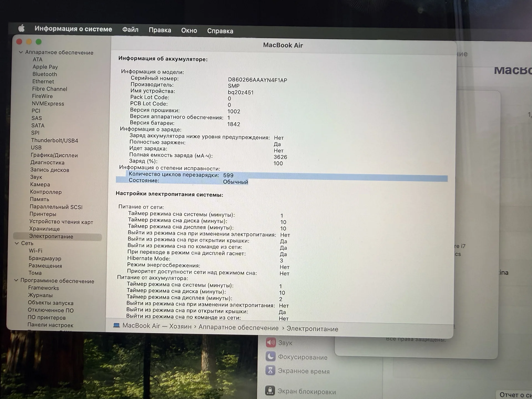Select NVMExpress in the sidebar
The width and height of the screenshot is (532, 399).
pyautogui.click(x=48, y=104)
